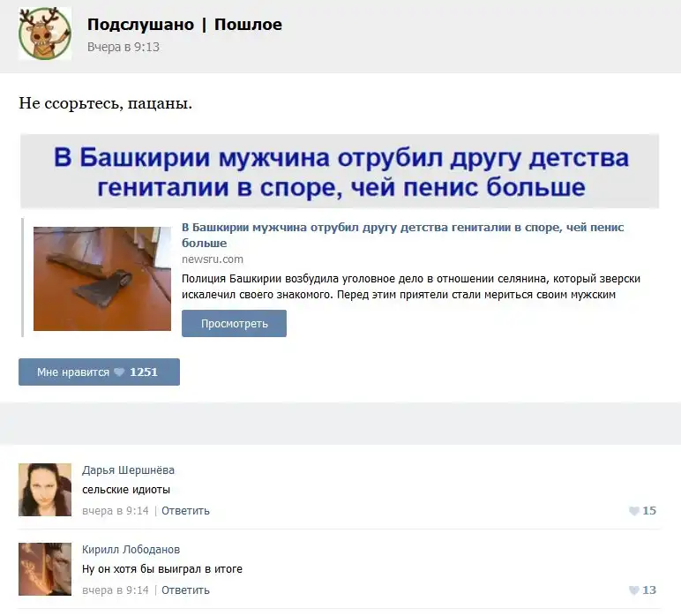Reply to the comment сельские идиоты

point(185,511)
